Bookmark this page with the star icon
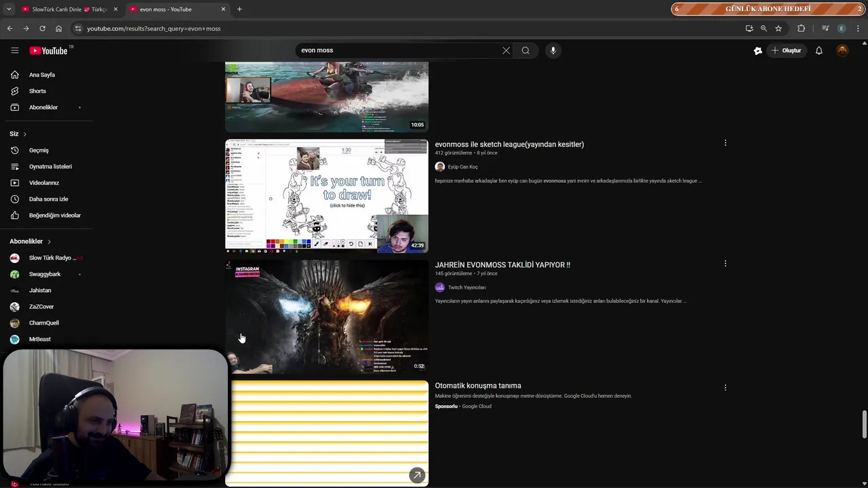Viewport: 868px width, 488px height. click(778, 28)
